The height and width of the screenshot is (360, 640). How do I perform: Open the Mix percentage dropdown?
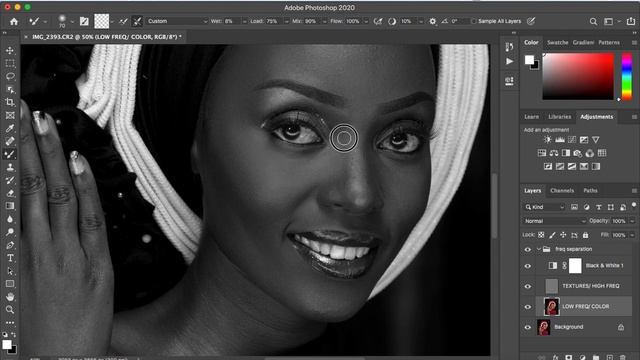coord(324,21)
